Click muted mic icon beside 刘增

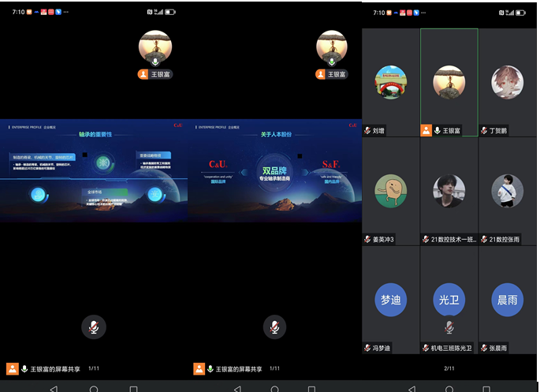tap(367, 131)
